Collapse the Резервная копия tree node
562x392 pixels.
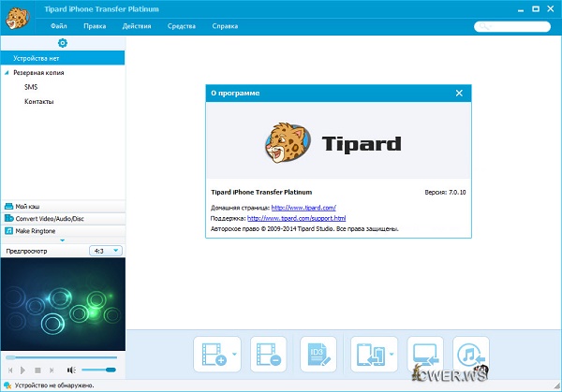tap(7, 73)
